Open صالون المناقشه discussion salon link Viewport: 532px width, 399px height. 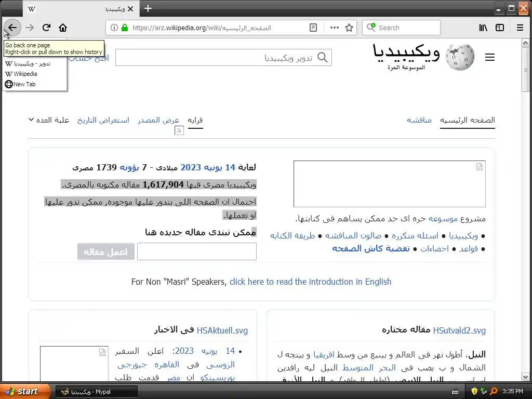(353, 235)
